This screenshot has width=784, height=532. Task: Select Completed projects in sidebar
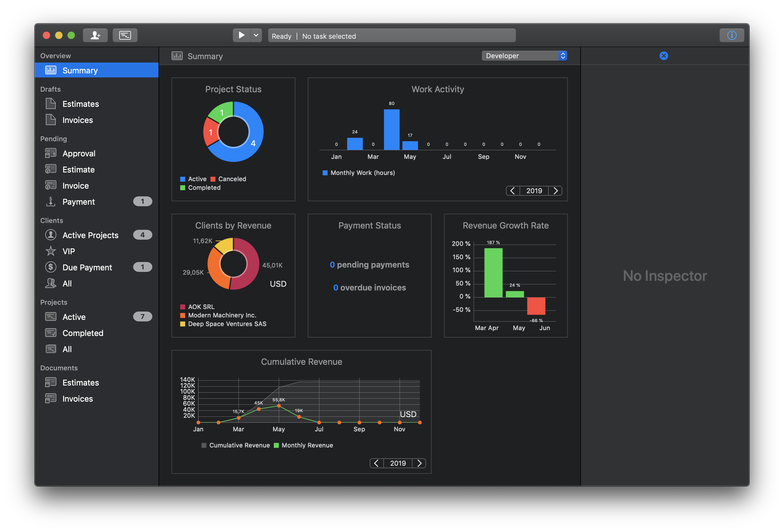point(83,333)
